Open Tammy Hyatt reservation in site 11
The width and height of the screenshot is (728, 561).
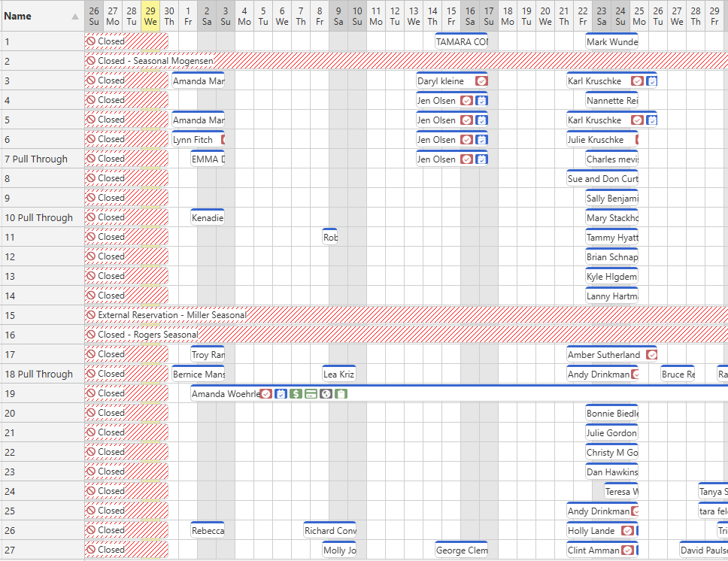(x=612, y=237)
